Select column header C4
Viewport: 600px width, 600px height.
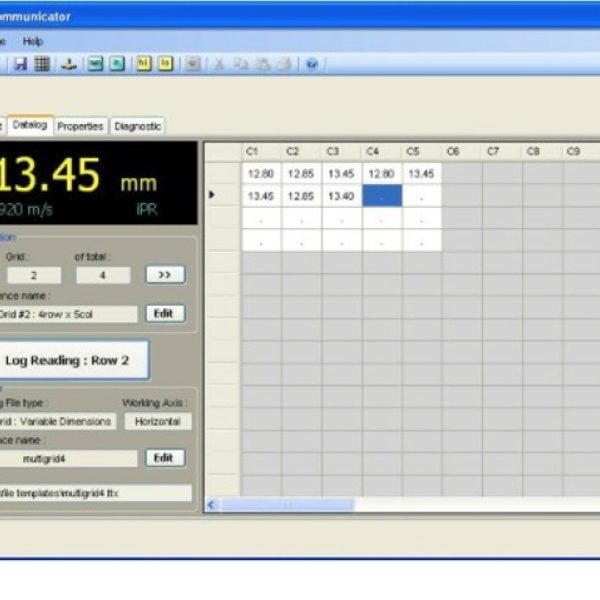pyautogui.click(x=381, y=152)
